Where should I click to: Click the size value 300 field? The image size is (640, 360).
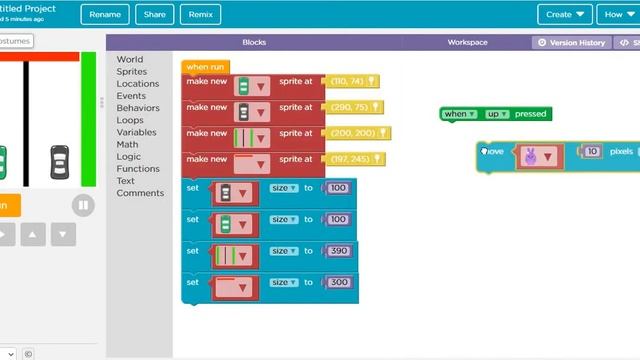click(339, 282)
